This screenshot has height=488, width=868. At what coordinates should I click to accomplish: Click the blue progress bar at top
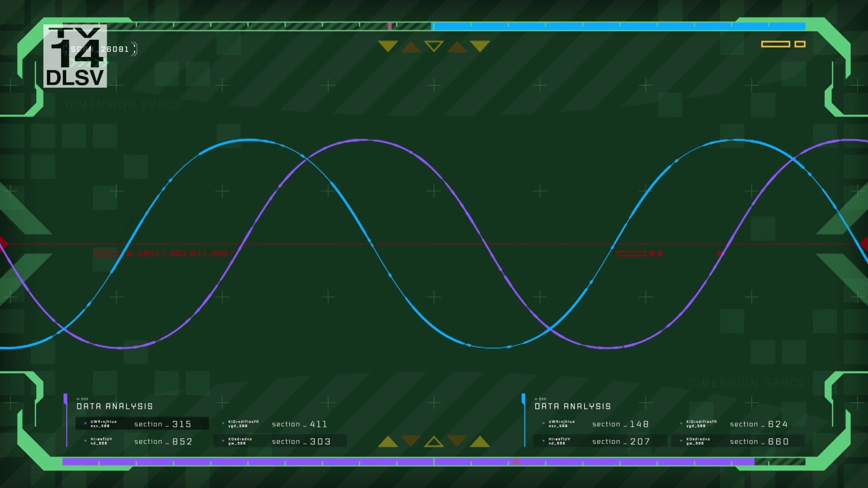pos(619,27)
